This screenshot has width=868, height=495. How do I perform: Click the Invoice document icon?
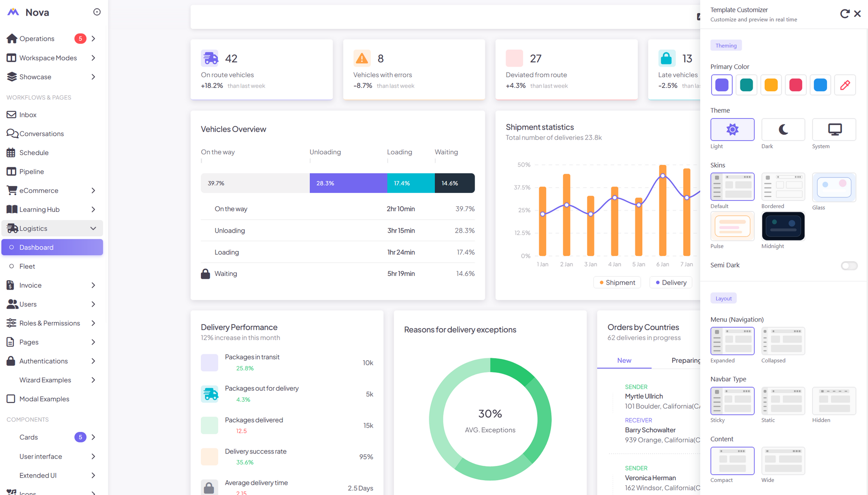(11, 285)
